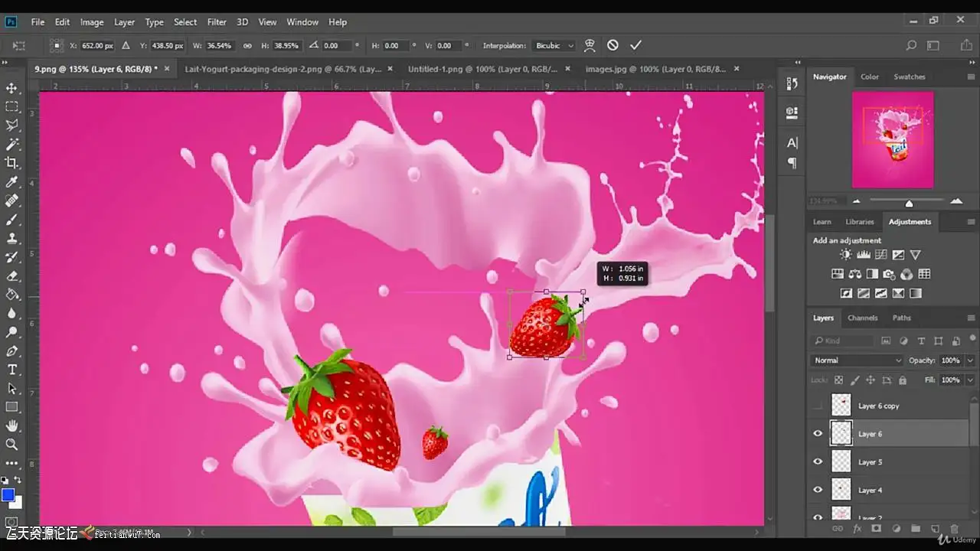Open the File menu
Viewport: 980px width, 551px height.
(38, 22)
